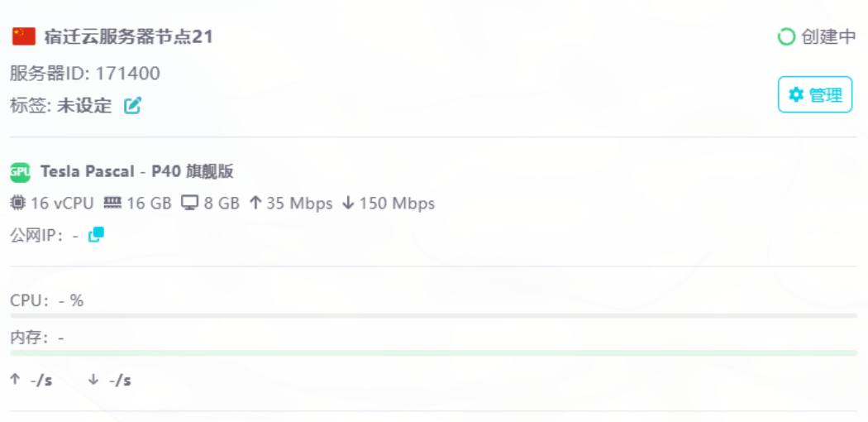Click the vCPU chip icon
The image size is (868, 422).
tap(18, 204)
